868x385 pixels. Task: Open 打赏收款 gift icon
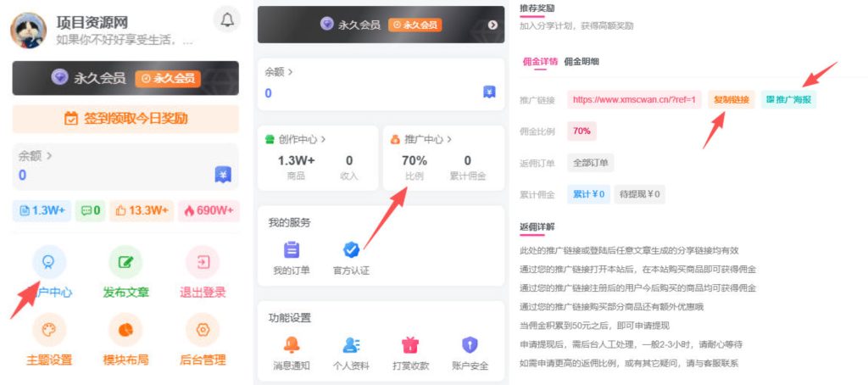coord(410,345)
